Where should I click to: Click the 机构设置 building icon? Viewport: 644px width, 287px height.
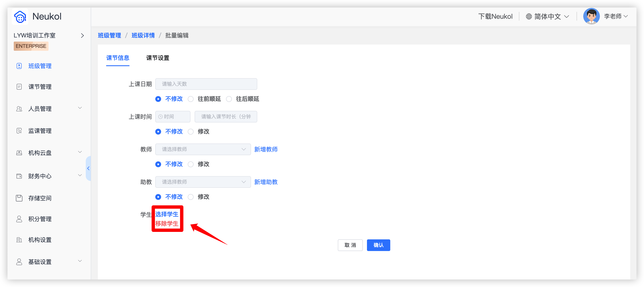[x=19, y=240]
